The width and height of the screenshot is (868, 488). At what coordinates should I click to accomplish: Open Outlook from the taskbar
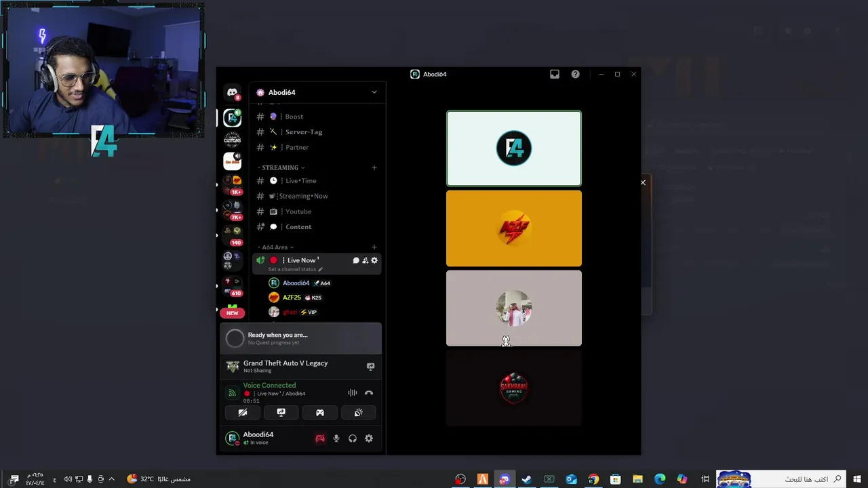pos(571,479)
